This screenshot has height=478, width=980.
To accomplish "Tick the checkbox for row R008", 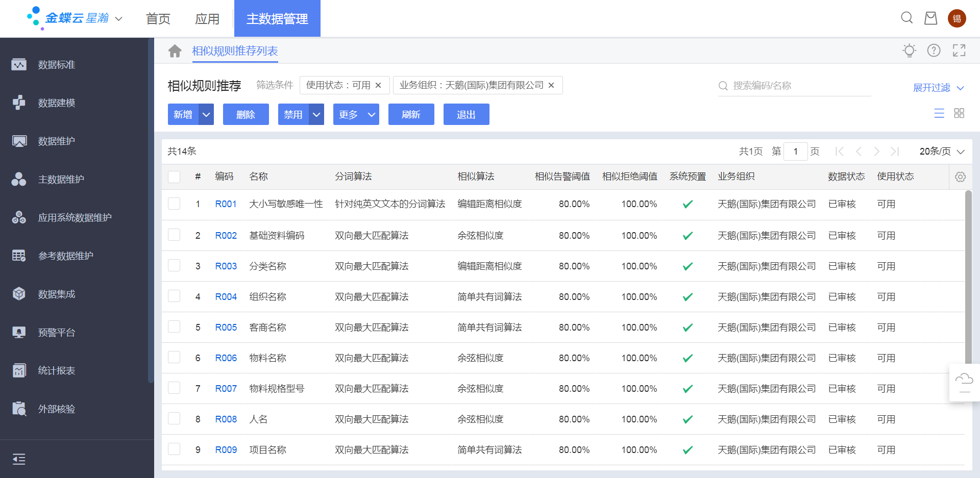I will coord(174,418).
